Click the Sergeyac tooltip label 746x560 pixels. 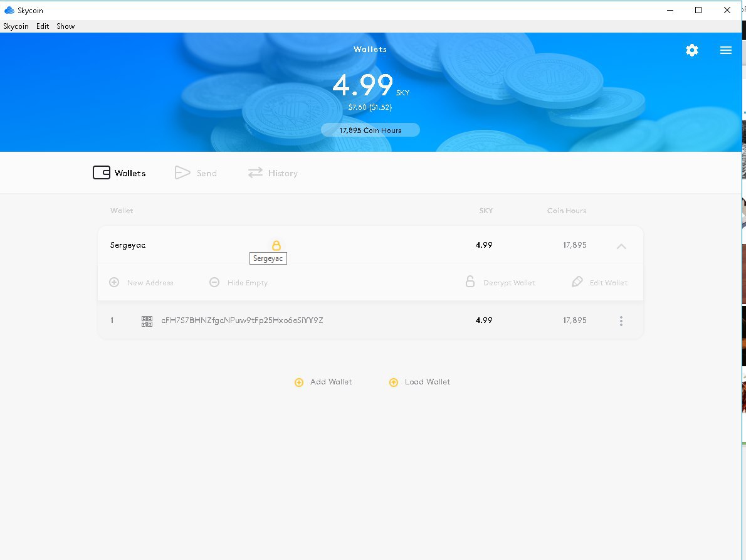[x=268, y=258]
